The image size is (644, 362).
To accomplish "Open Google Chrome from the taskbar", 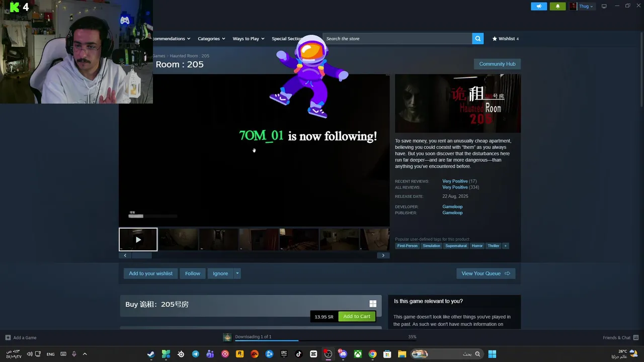I will pos(372,354).
